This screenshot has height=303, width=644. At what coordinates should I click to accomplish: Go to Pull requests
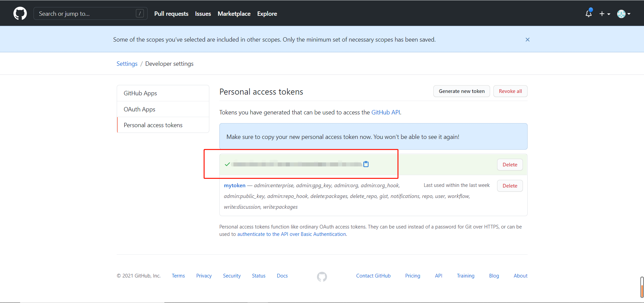(171, 14)
